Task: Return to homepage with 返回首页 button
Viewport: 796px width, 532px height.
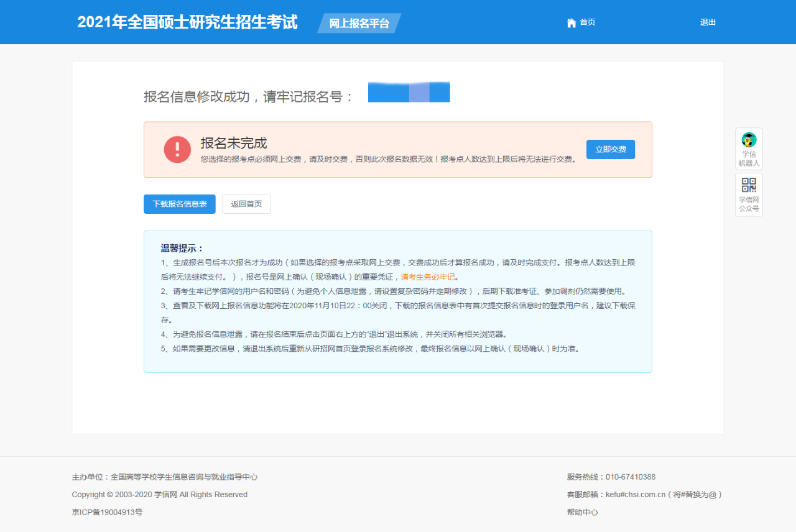Action: (246, 204)
